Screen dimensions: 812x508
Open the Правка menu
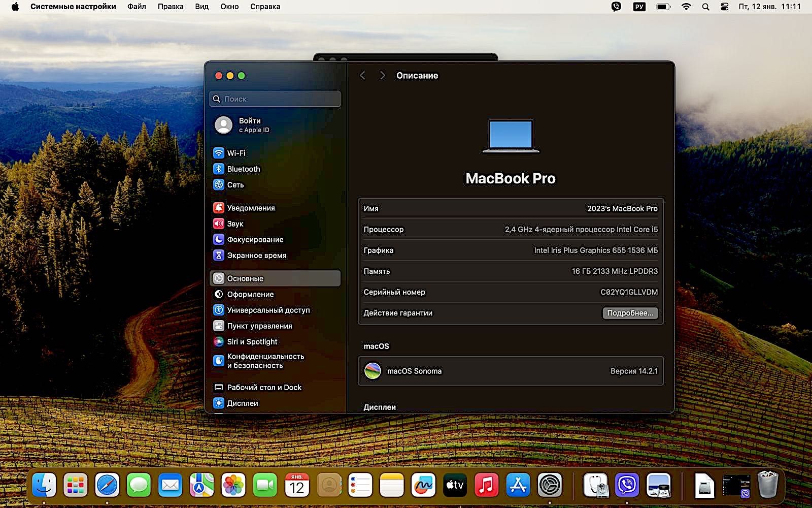click(x=171, y=7)
